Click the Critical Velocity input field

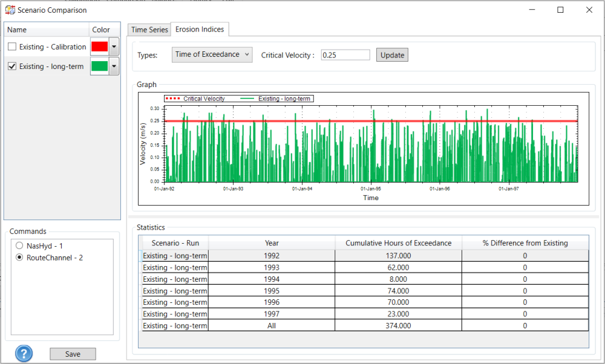pos(345,55)
